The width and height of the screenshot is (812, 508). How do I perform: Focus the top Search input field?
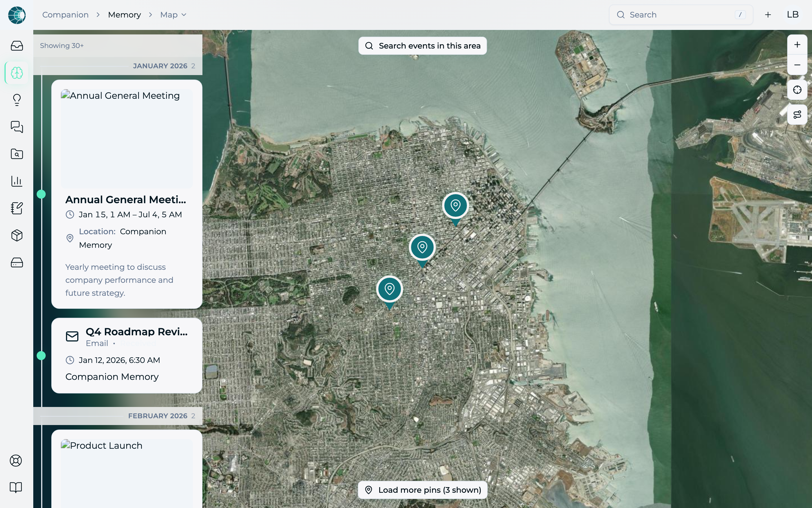point(681,15)
